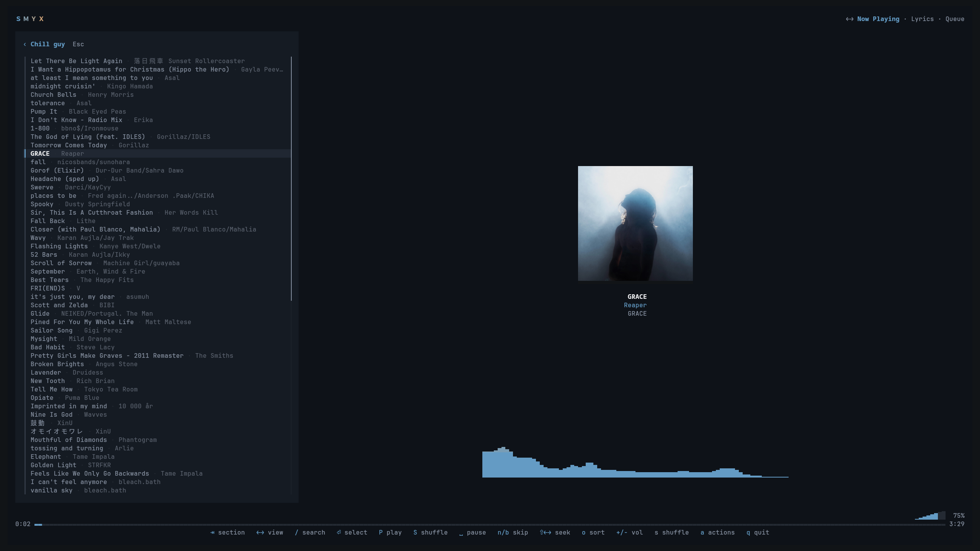Select track "Swerve" by Darci/KayCyy
This screenshot has width=980, height=551.
point(158,187)
